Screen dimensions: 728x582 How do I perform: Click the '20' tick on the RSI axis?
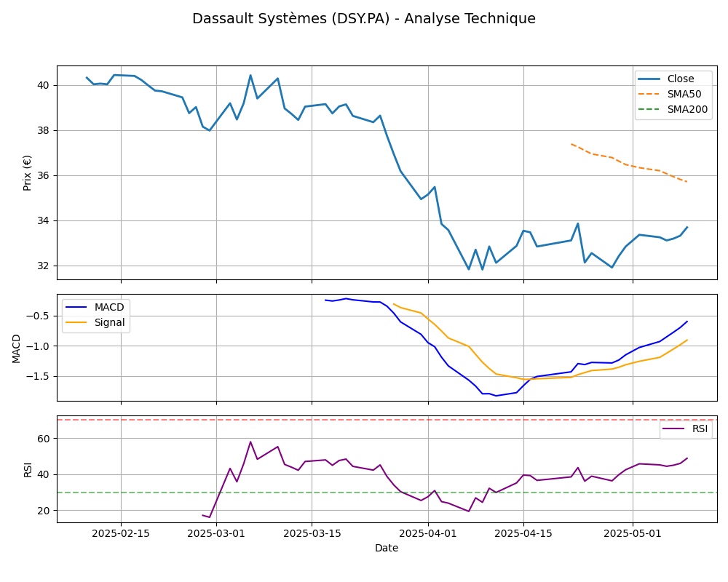click(x=43, y=511)
